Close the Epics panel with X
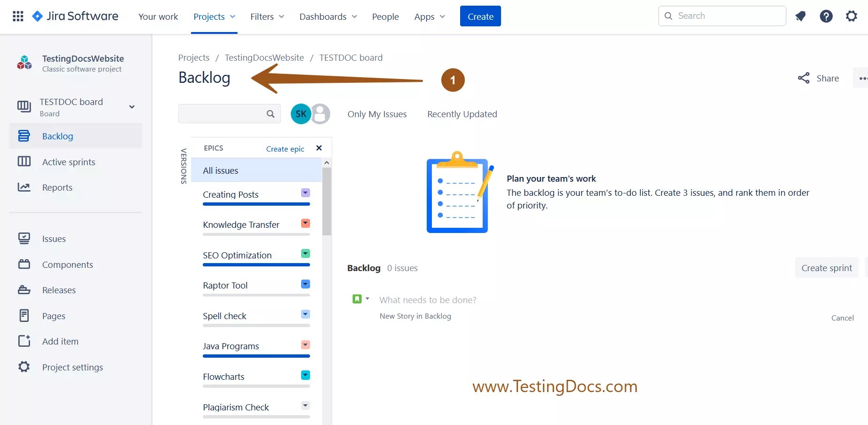Viewport: 868px width, 425px height. [319, 148]
